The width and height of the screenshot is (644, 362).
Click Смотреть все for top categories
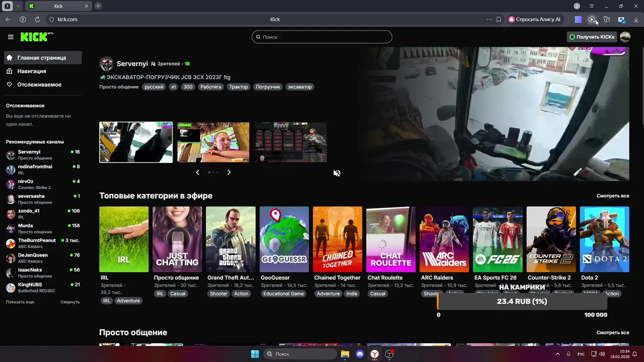tap(613, 196)
